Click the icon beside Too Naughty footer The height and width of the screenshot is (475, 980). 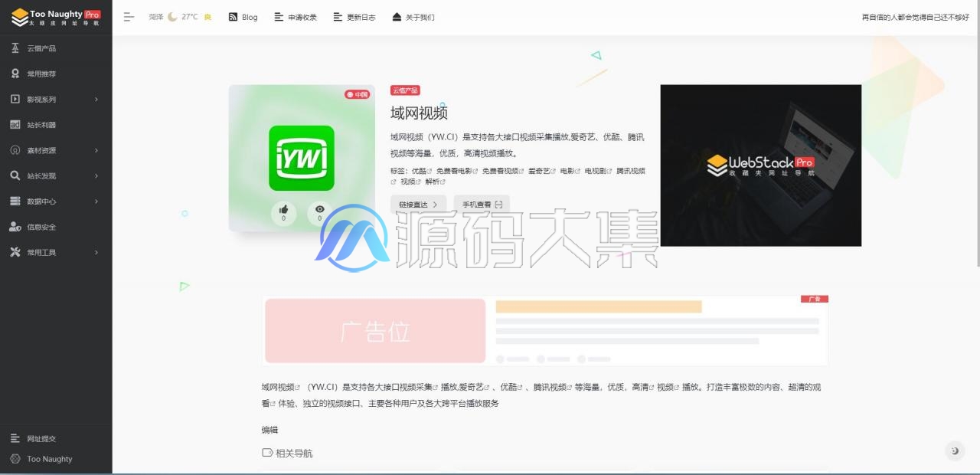[x=15, y=459]
